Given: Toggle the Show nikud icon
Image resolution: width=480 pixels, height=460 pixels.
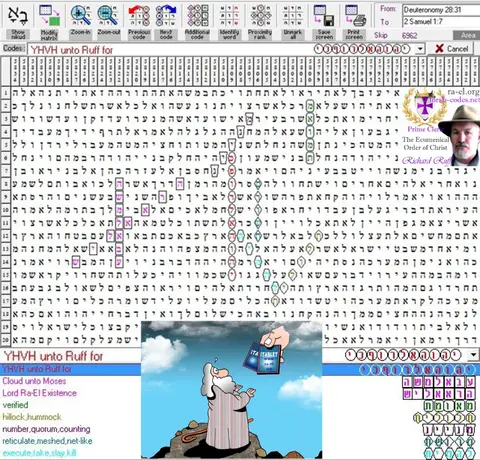Looking at the screenshot, I should pos(18,16).
